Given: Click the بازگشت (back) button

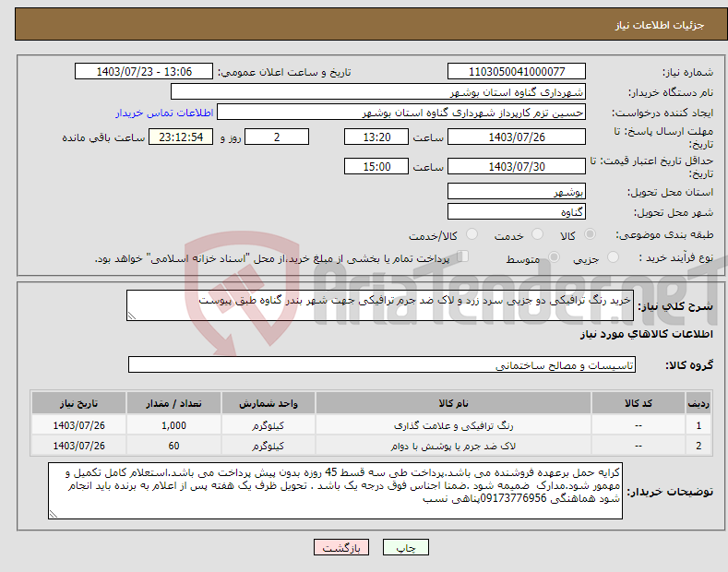Looking at the screenshot, I should click(x=341, y=547).
